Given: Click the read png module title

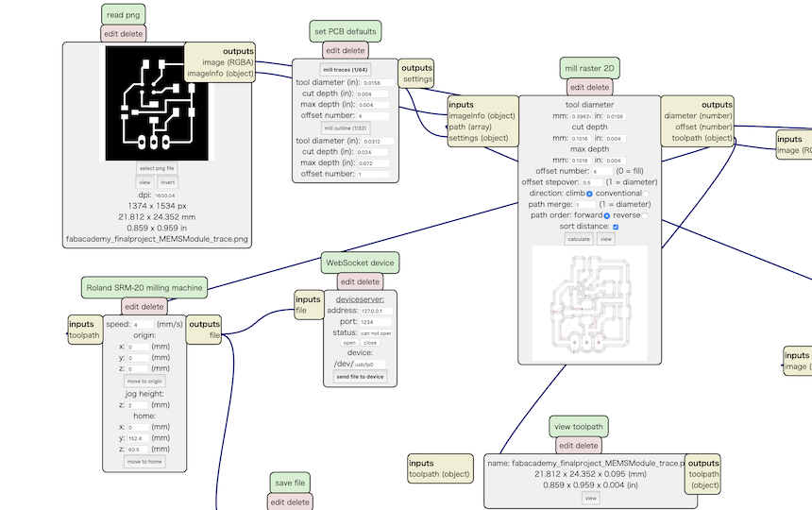Looking at the screenshot, I should click(x=124, y=15).
